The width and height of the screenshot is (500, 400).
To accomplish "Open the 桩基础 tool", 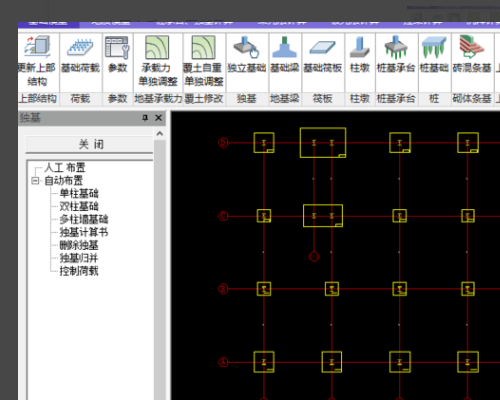I will point(434,47).
